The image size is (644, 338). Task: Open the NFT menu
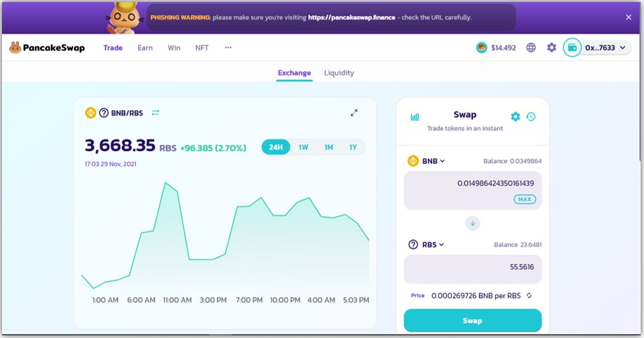[202, 48]
